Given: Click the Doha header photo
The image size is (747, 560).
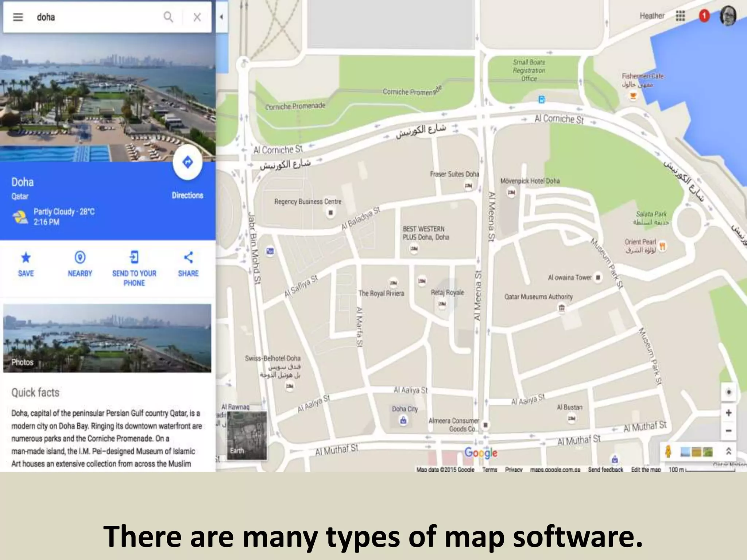Looking at the screenshot, I should (x=108, y=97).
